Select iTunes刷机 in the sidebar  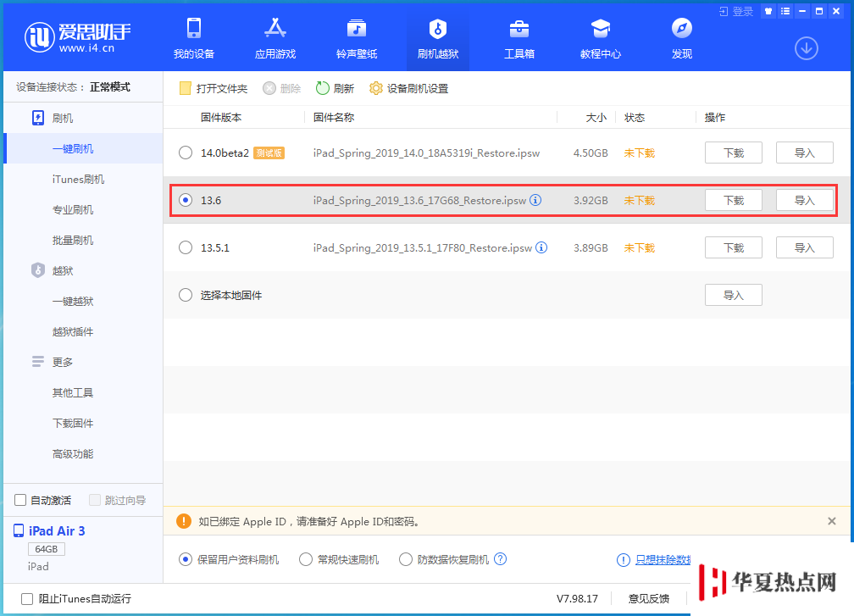pyautogui.click(x=79, y=179)
